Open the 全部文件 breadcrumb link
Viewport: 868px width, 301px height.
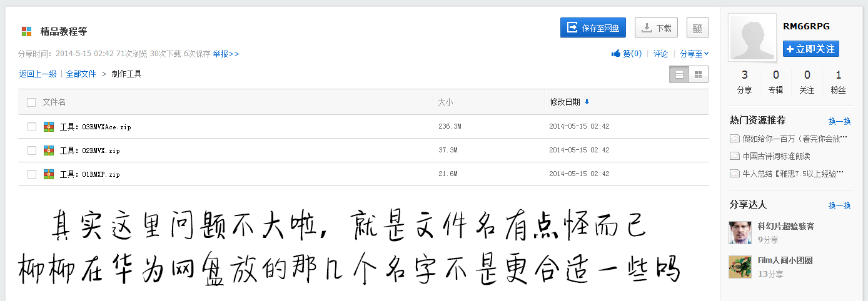pos(81,74)
